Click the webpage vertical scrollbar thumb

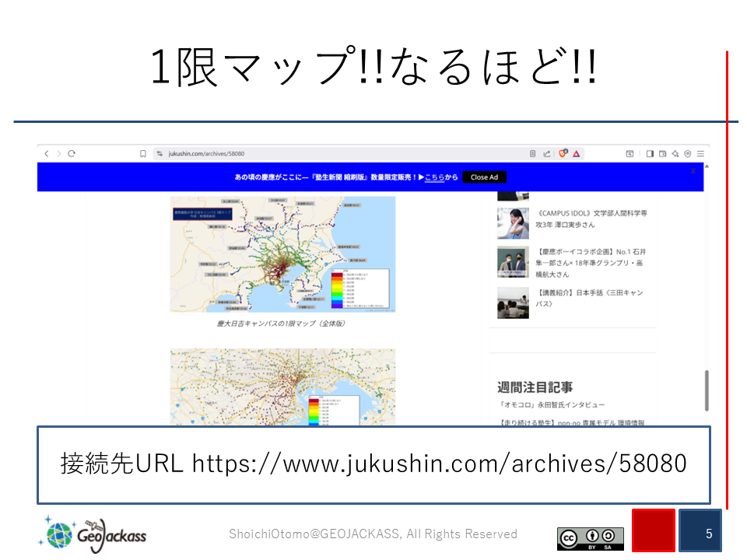(x=707, y=390)
